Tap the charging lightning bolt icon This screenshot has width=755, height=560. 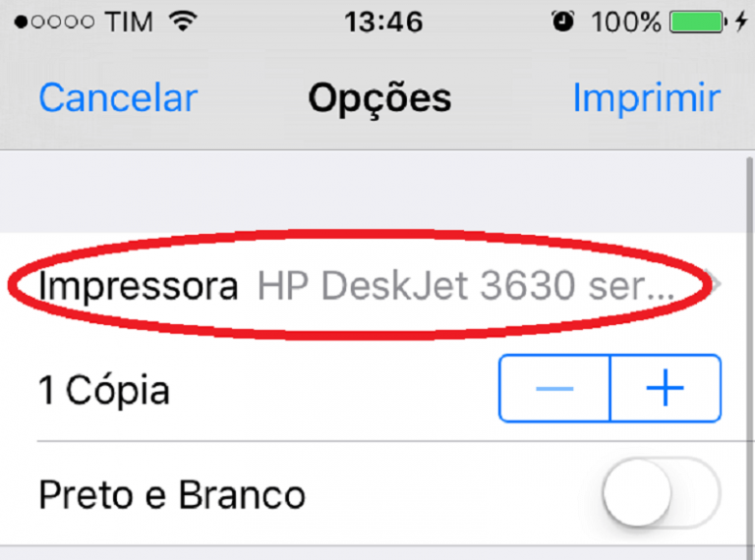pyautogui.click(x=741, y=22)
